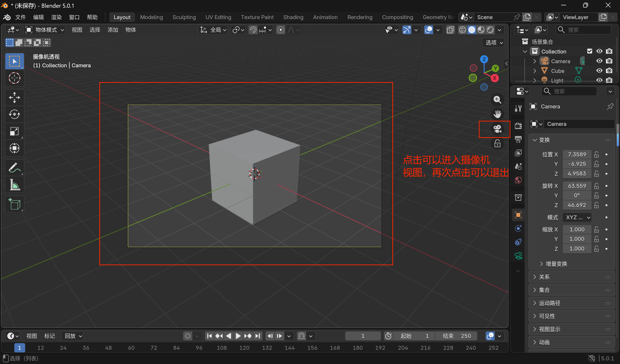Toggle position X lock icon
620x364 pixels.
596,154
